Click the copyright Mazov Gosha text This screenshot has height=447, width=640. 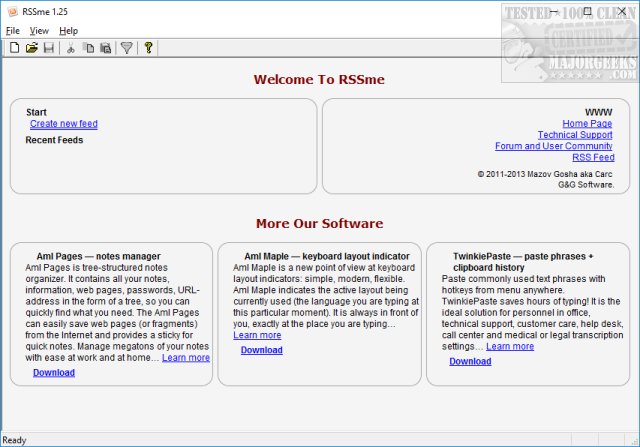[x=545, y=174]
